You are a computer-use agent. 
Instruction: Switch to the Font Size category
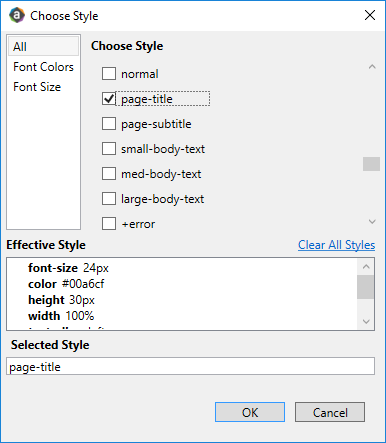coord(43,87)
